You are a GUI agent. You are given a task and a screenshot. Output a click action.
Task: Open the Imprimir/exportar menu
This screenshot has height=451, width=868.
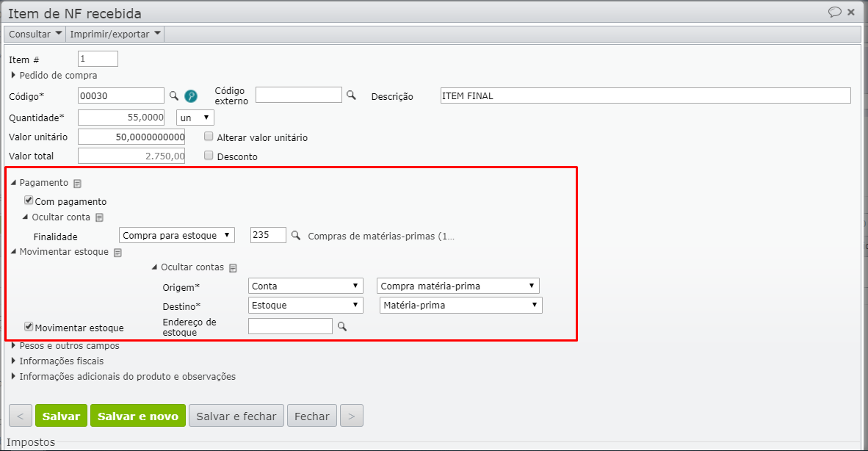115,34
